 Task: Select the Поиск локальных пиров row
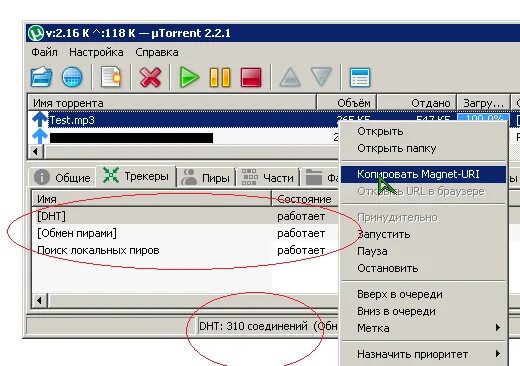[x=185, y=250]
